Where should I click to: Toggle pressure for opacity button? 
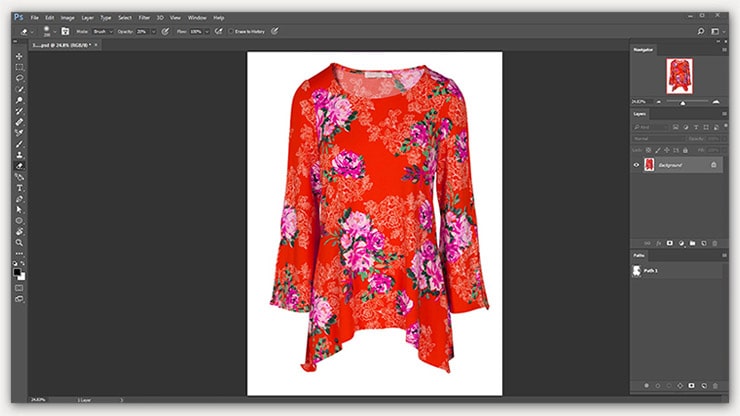pos(165,31)
